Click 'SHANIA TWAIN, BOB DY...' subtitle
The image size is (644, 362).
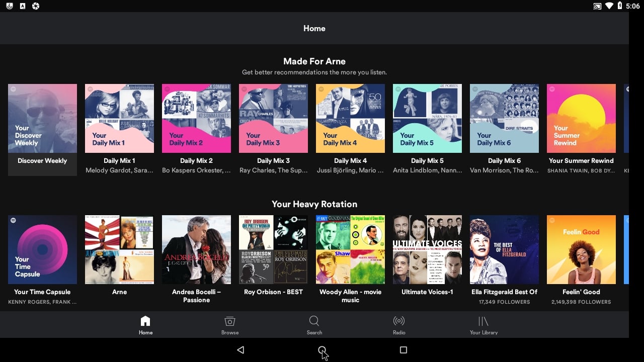(581, 171)
